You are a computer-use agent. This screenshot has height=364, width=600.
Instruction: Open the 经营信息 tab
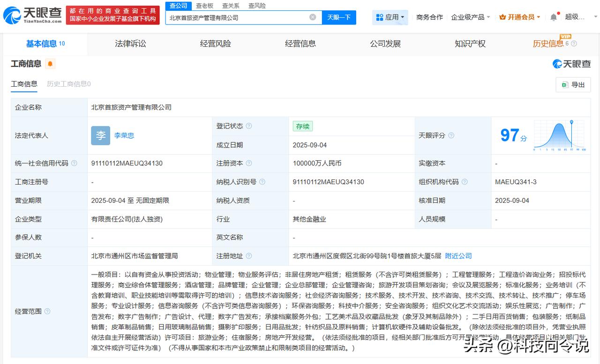point(300,44)
